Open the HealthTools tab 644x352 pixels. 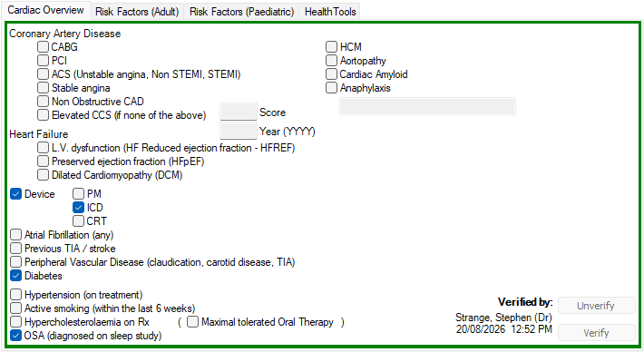[x=330, y=12]
